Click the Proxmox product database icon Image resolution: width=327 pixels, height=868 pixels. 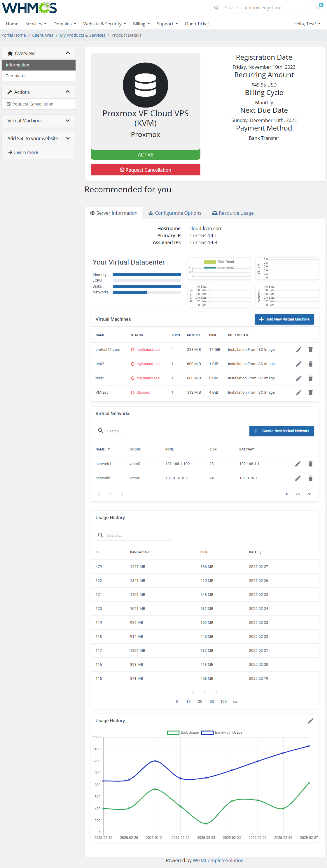(146, 85)
